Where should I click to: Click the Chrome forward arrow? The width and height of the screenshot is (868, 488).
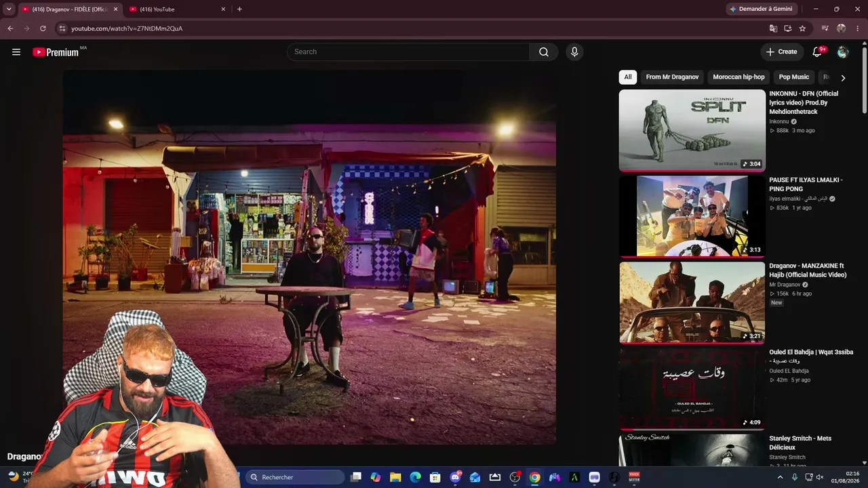26,28
